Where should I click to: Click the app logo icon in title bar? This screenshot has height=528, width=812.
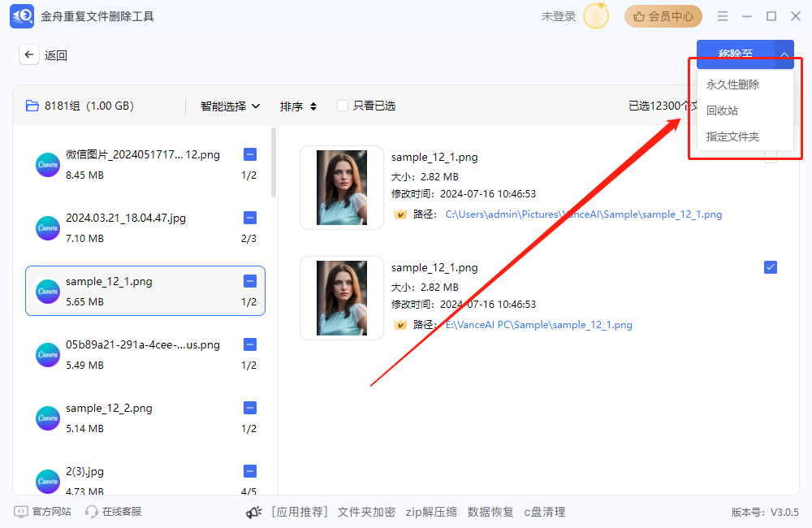[x=22, y=16]
